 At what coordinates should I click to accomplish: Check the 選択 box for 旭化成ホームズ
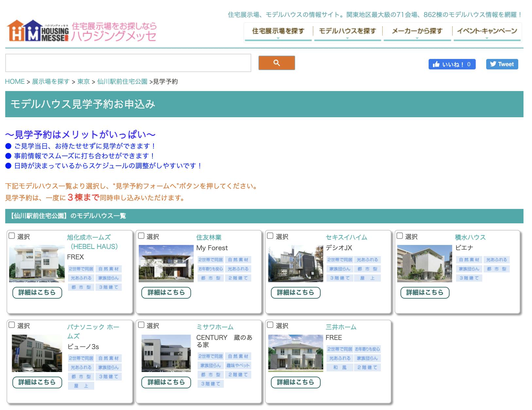point(12,236)
